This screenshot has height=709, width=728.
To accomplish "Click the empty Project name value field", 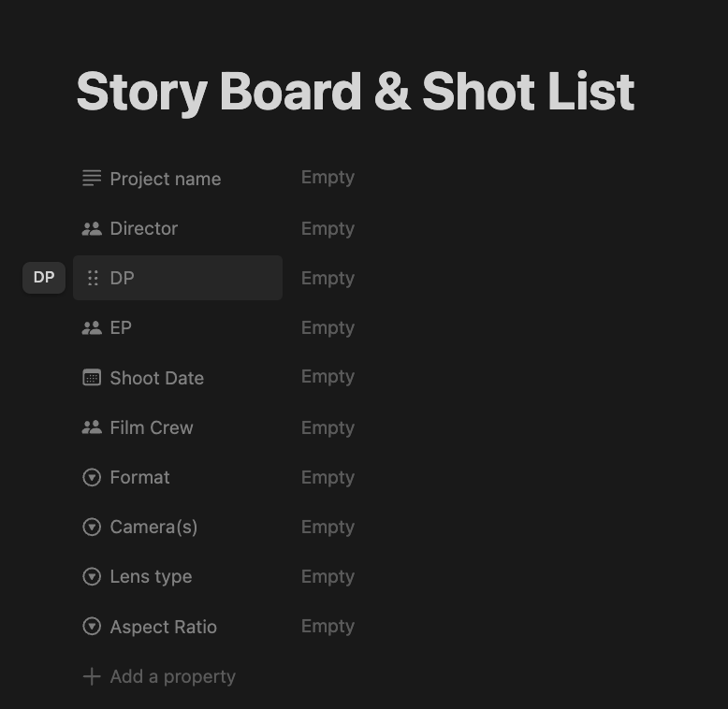I will click(328, 178).
